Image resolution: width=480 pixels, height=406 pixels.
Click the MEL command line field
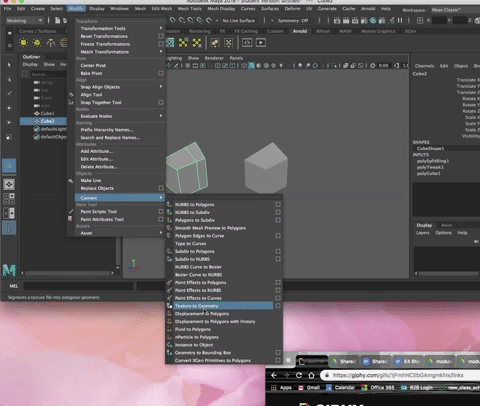coord(78,286)
